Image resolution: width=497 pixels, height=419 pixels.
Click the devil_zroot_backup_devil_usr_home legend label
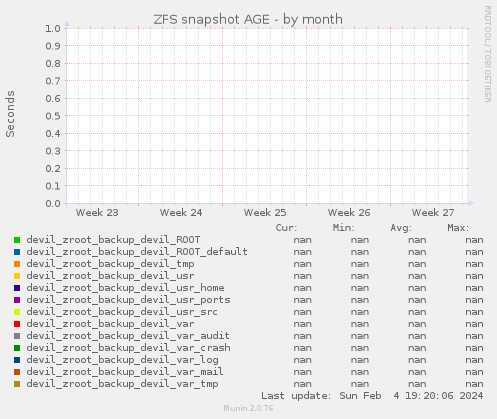[125, 288]
